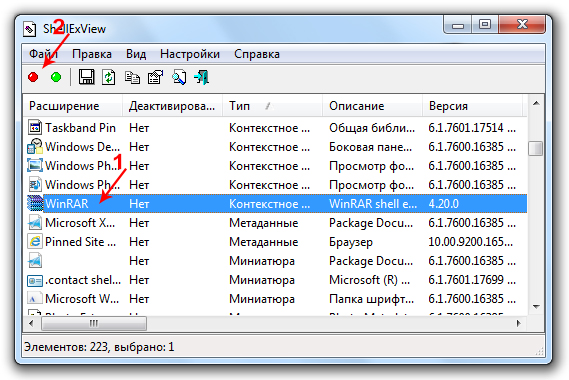Click the 10.00.9200.165... version cell
This screenshot has width=569, height=380.
pyautogui.click(x=471, y=242)
